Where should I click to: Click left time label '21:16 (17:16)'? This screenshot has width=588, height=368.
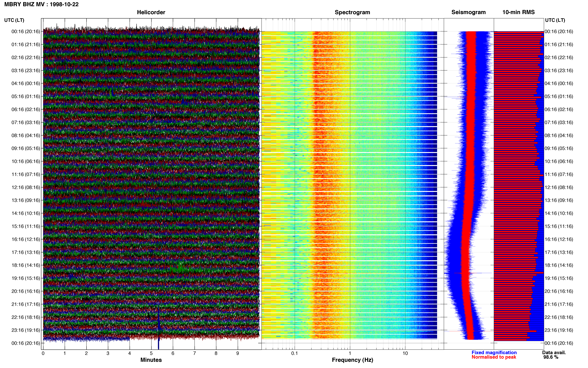pos(26,304)
